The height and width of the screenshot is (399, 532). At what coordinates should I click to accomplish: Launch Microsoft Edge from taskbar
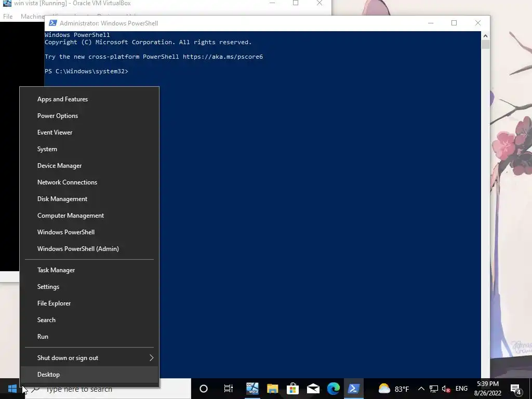coord(334,389)
